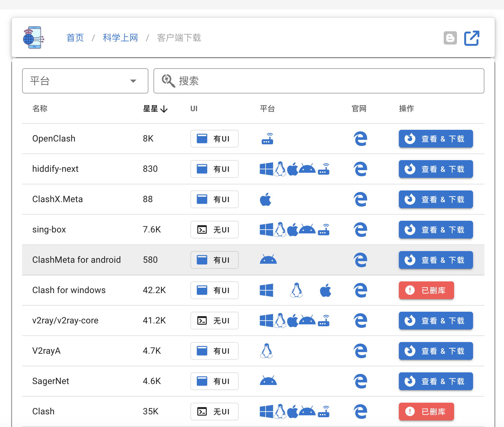The image size is (504, 427).
Task: Click the 有UI chip for OpenClash
Action: (214, 139)
